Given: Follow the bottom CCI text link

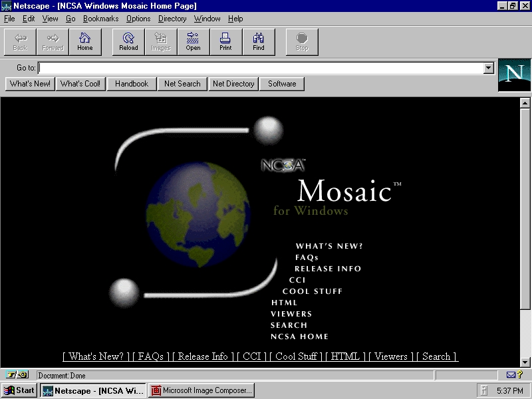Looking at the screenshot, I should click(252, 356).
